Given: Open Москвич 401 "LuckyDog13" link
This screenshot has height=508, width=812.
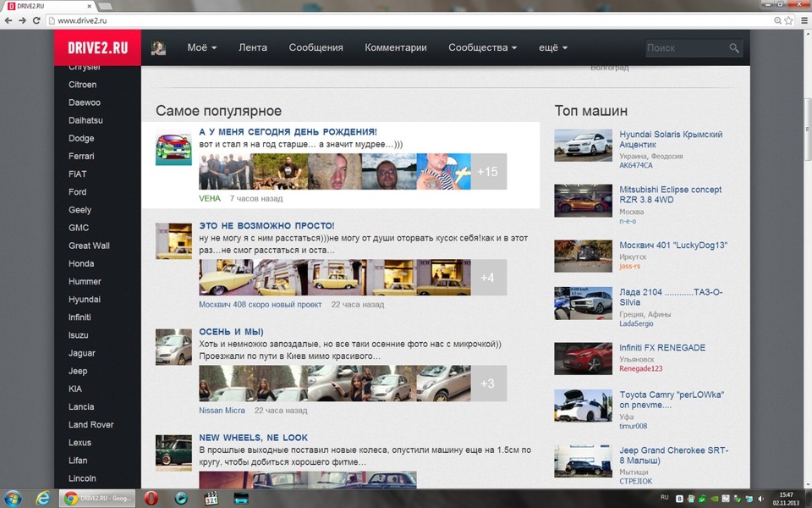Looking at the screenshot, I should (x=673, y=246).
